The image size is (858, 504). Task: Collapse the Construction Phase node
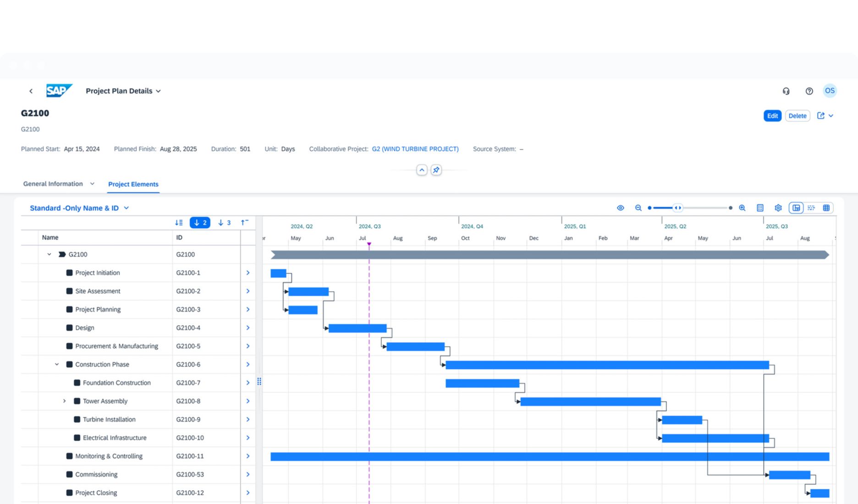point(57,364)
